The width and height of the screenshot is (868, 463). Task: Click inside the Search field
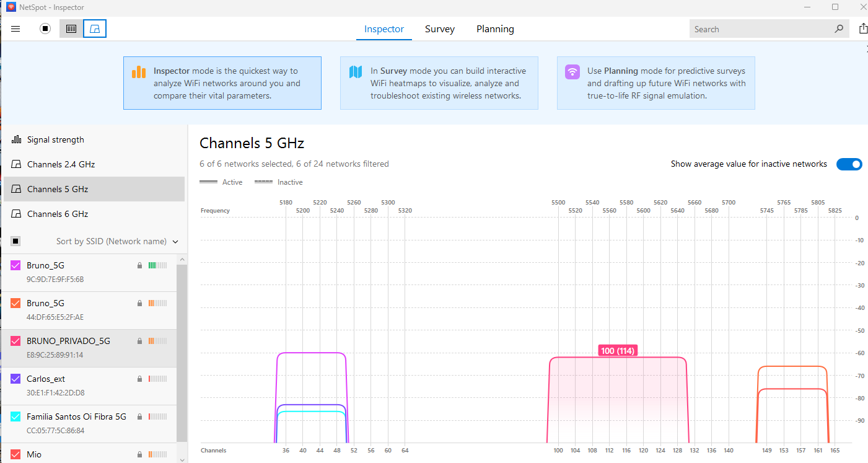tap(761, 29)
